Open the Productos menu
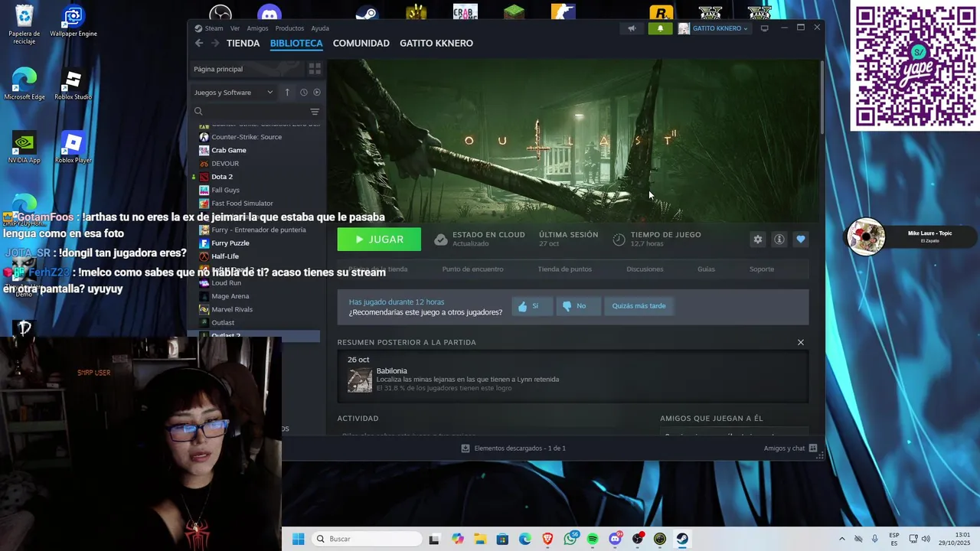The image size is (980, 551). click(289, 28)
